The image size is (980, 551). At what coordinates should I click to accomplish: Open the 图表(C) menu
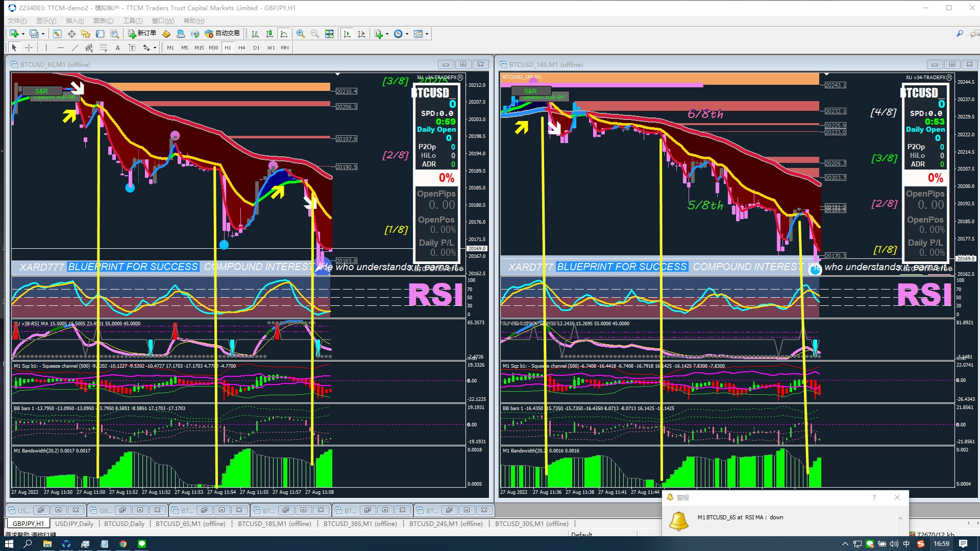[103, 20]
